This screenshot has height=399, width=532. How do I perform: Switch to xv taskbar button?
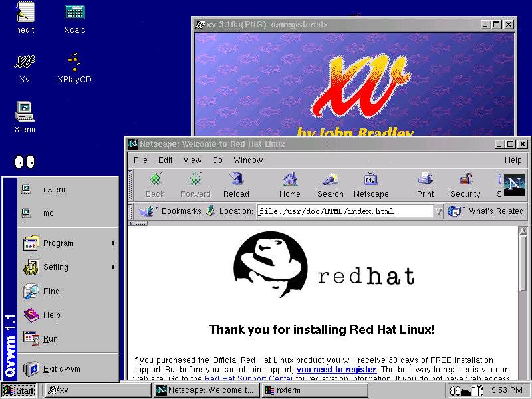pyautogui.click(x=98, y=390)
